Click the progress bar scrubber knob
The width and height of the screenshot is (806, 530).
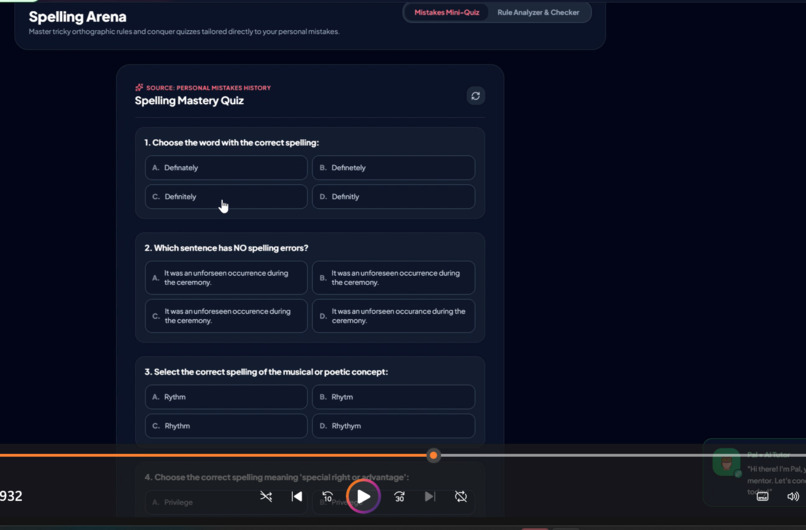click(433, 455)
